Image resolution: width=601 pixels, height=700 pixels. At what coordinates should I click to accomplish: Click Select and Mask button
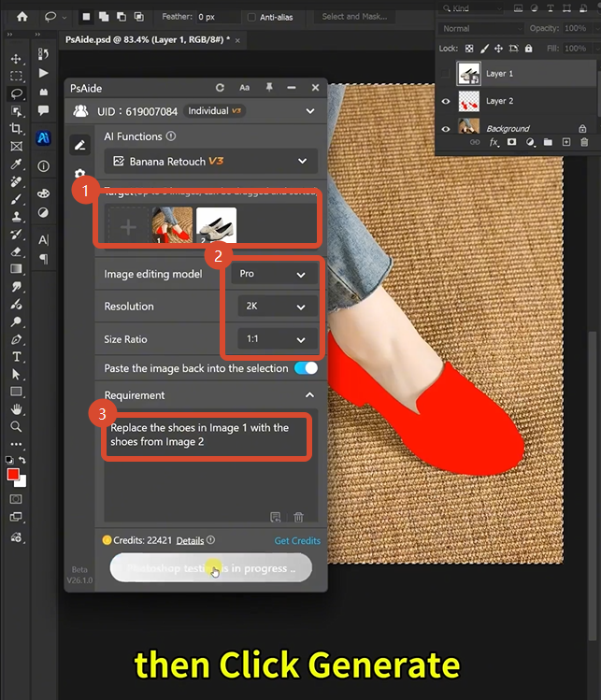[355, 17]
